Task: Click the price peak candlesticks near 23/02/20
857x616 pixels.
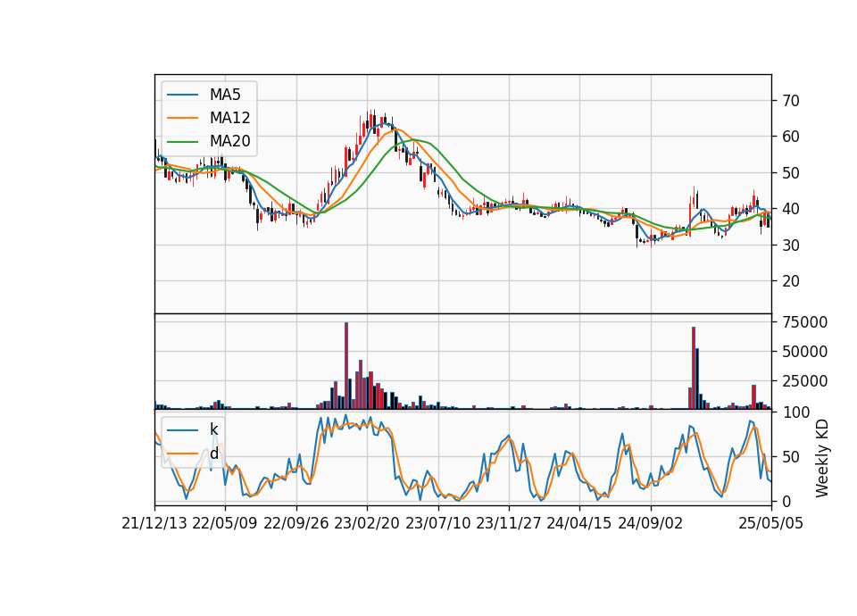Action: tap(370, 123)
